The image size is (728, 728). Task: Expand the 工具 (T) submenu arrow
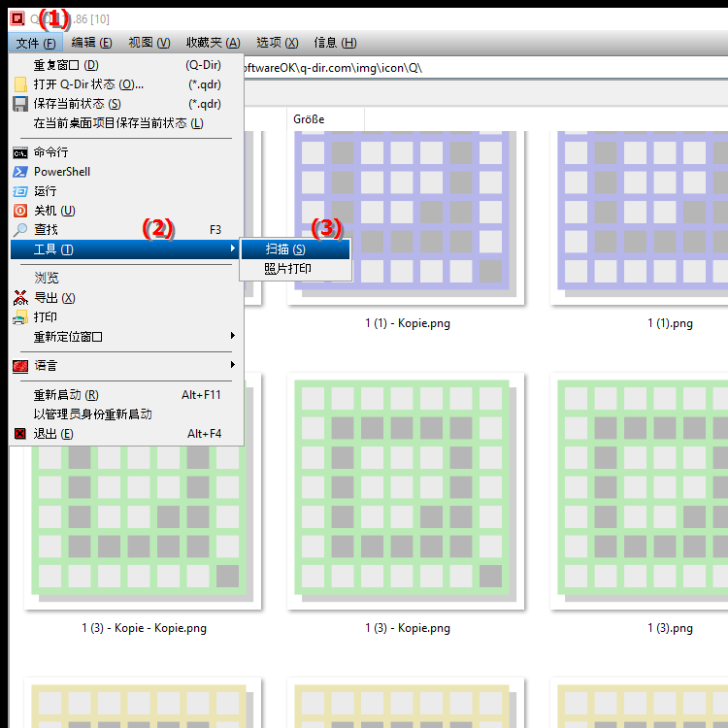(233, 248)
